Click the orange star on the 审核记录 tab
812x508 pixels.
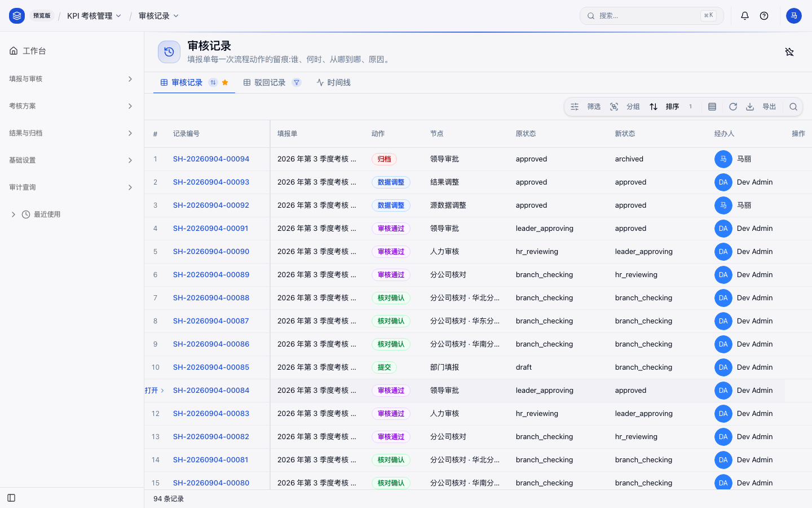[x=225, y=82]
